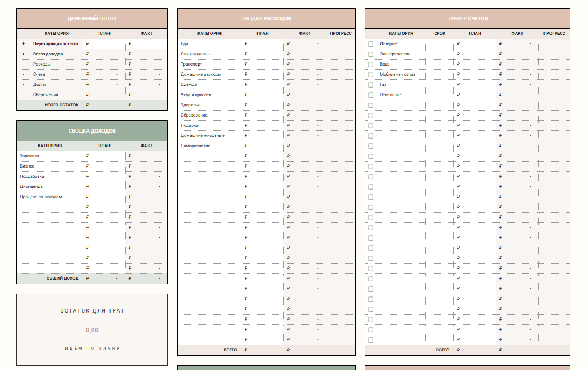Mark the Вода bill as paid
This screenshot has height=370, width=588.
371,64
